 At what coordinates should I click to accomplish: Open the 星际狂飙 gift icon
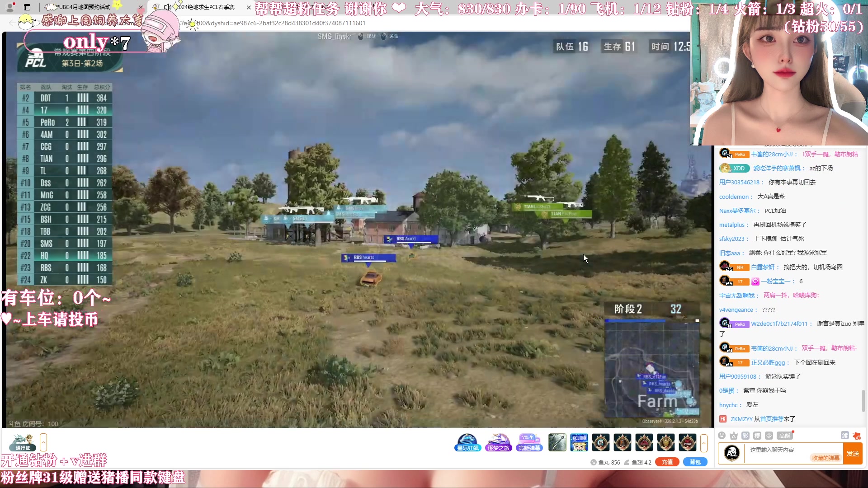click(467, 442)
